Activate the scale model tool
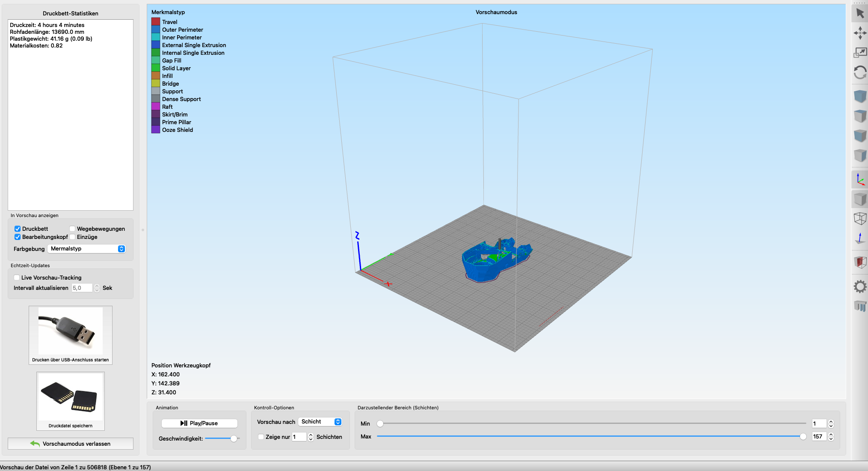The width and height of the screenshot is (868, 471). (x=860, y=53)
